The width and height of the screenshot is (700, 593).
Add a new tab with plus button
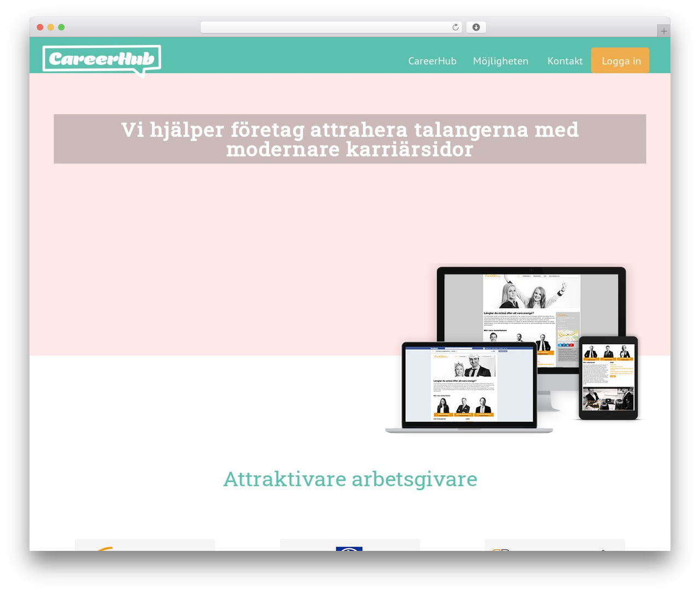click(663, 31)
